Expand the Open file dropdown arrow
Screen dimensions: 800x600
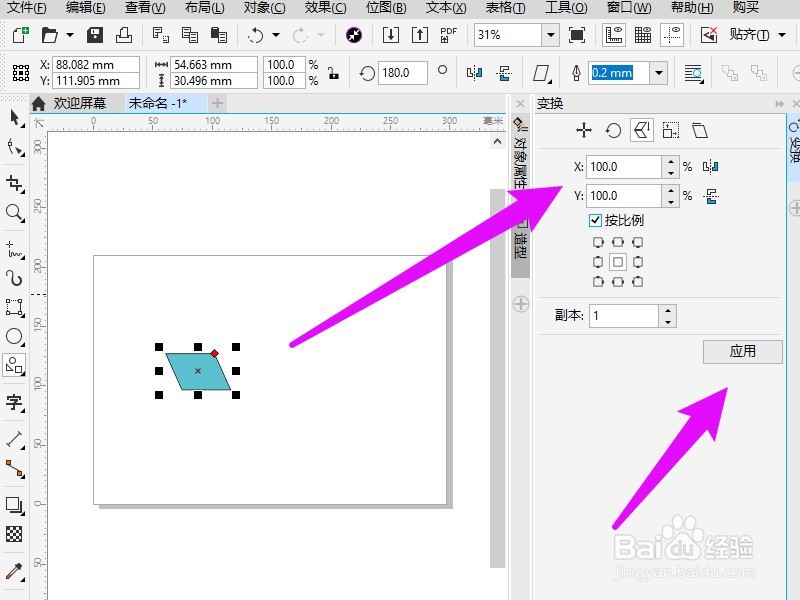tap(70, 35)
